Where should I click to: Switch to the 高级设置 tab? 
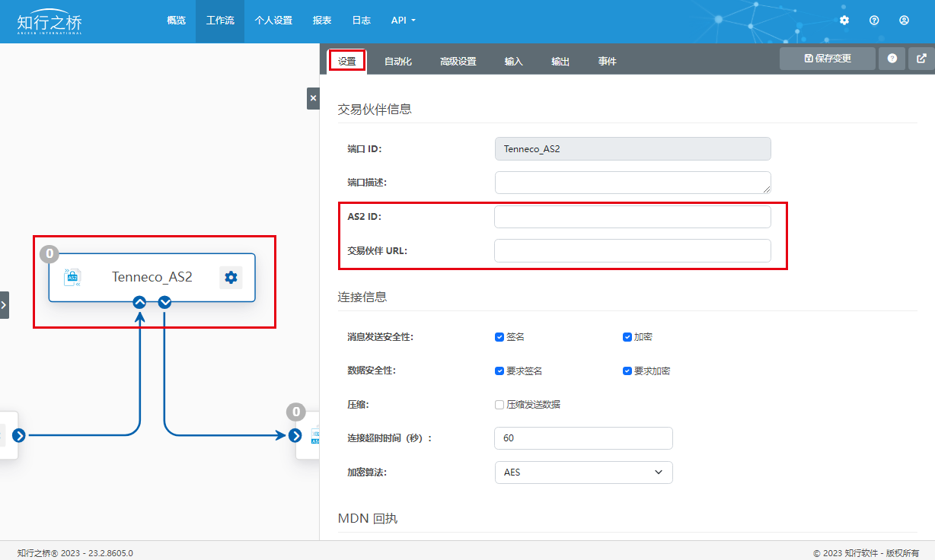click(458, 62)
